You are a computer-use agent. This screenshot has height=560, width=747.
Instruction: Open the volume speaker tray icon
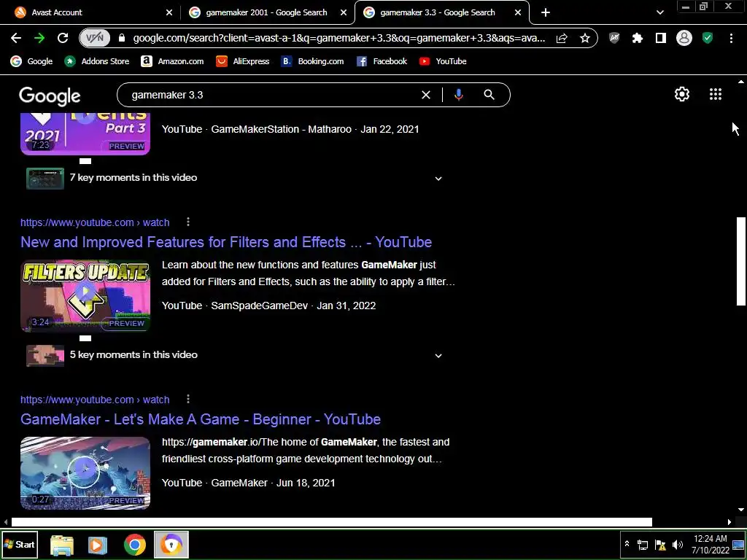point(678,545)
